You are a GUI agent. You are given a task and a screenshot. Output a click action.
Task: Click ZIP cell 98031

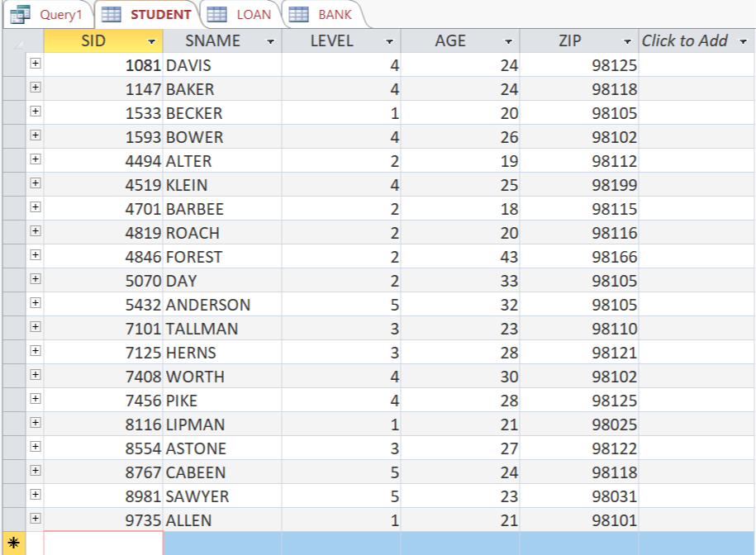tap(579, 496)
